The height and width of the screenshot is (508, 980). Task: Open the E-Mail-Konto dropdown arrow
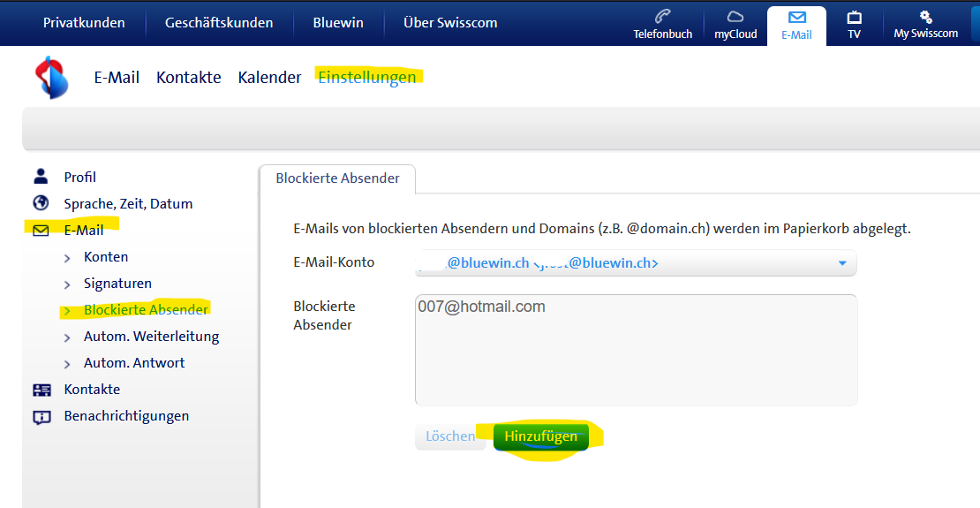click(842, 263)
